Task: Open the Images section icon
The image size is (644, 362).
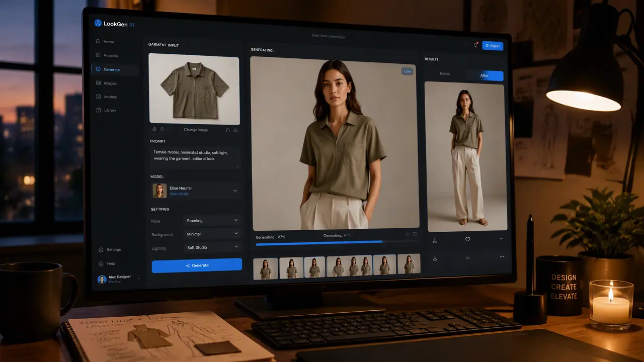Action: coord(99,83)
